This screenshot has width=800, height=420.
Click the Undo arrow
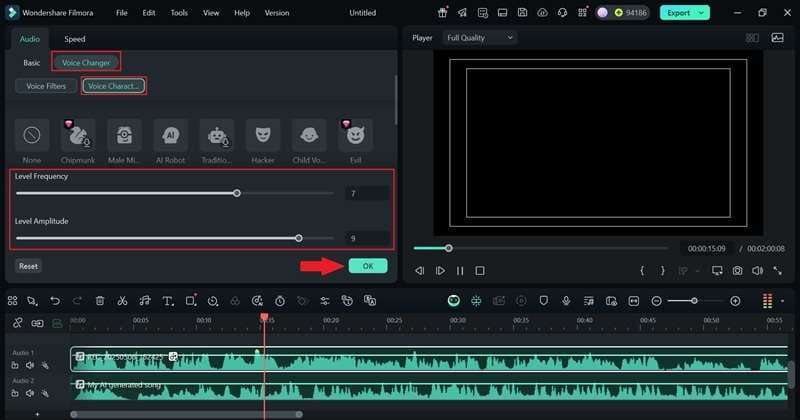(55, 301)
